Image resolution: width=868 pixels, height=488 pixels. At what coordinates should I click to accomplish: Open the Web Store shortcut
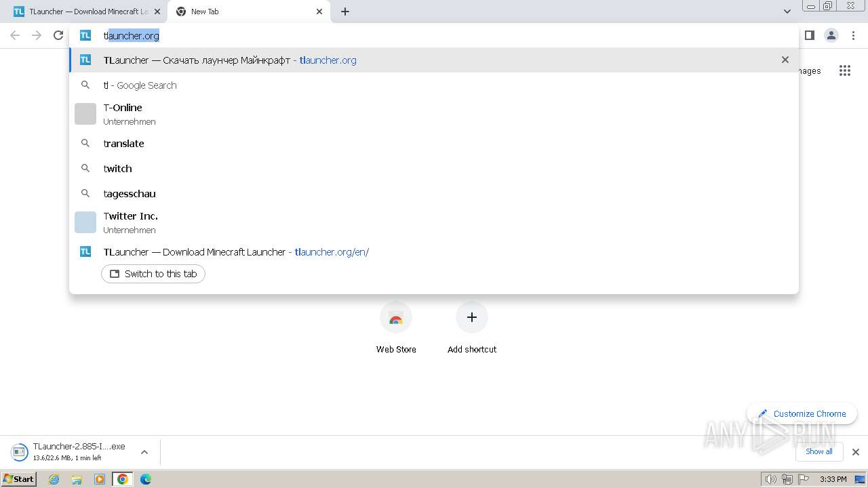396,329
